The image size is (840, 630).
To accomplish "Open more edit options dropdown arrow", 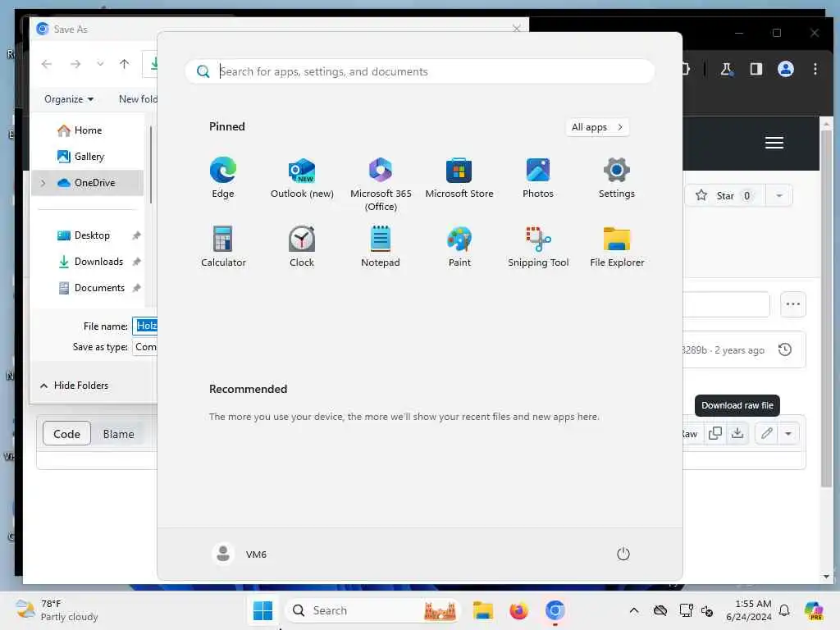I will pos(788,433).
